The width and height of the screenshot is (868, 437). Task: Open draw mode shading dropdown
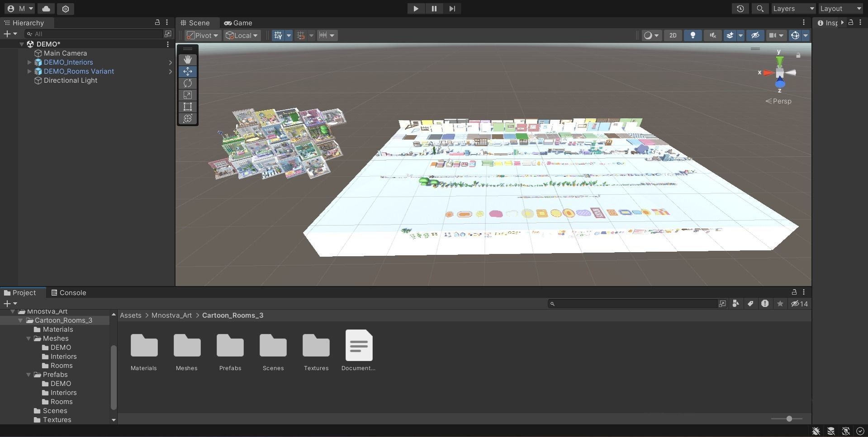(651, 35)
